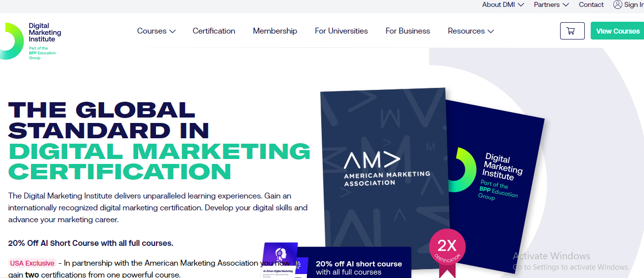Open the shopping cart icon button
The width and height of the screenshot is (644, 278).
[x=572, y=31]
